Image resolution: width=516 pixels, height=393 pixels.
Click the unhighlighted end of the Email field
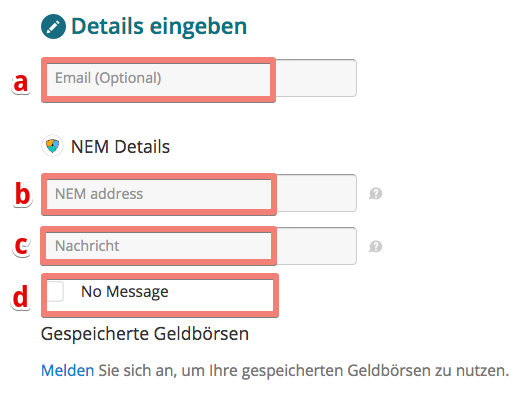coord(316,78)
